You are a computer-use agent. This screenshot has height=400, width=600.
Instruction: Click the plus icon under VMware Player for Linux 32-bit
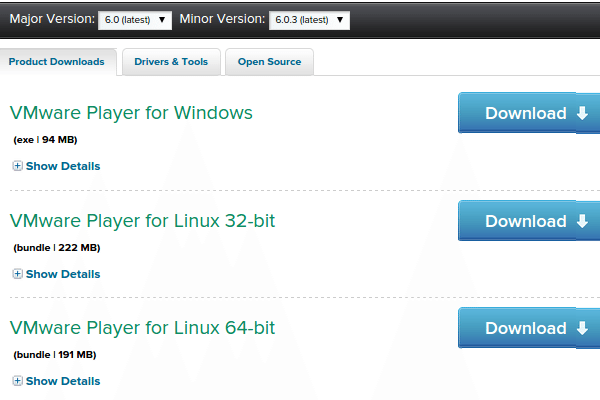coord(17,274)
